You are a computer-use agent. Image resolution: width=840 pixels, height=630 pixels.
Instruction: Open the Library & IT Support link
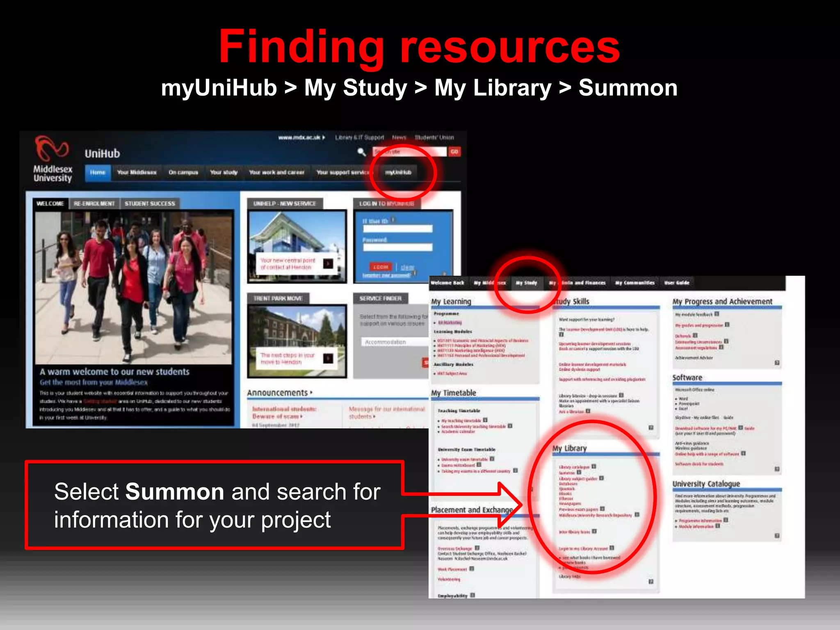(359, 137)
